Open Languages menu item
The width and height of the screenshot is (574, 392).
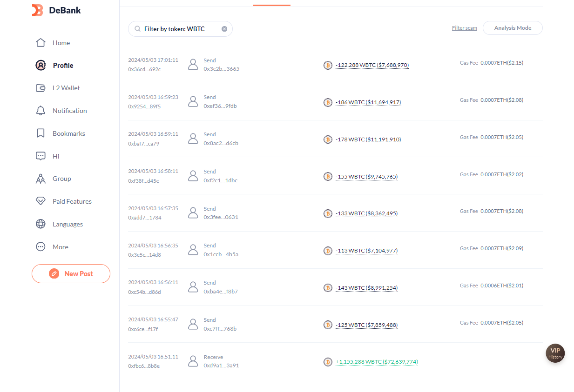68,224
